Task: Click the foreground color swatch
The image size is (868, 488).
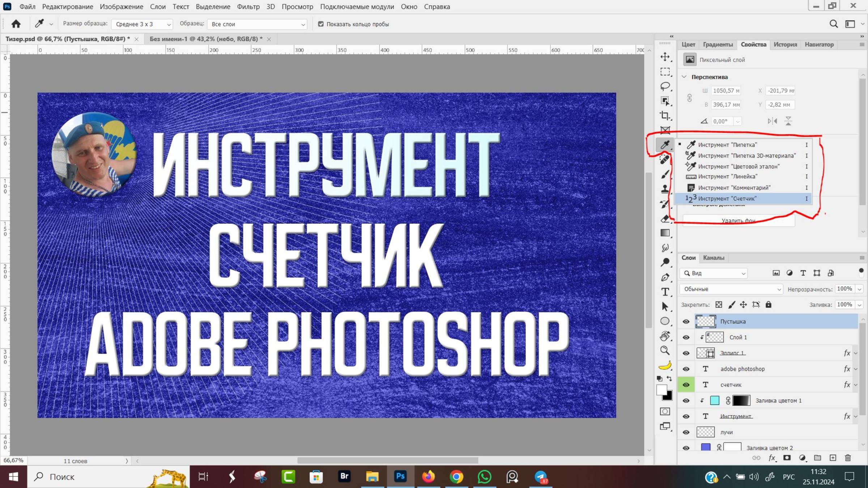Action: [x=661, y=390]
